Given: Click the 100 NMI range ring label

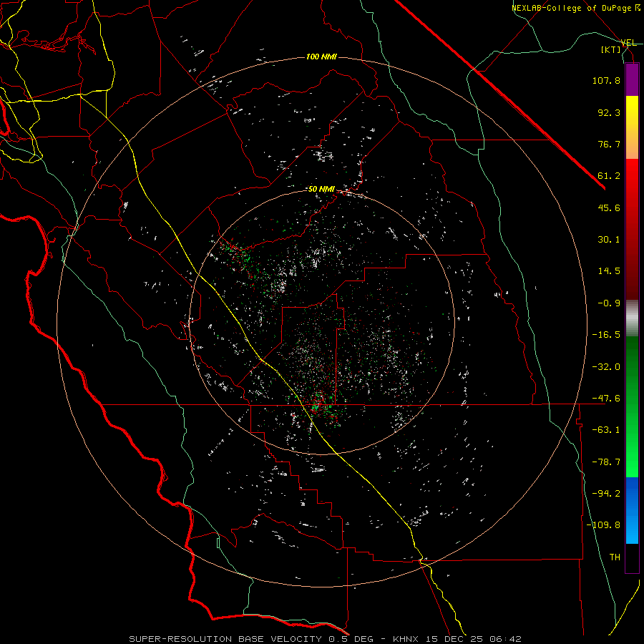Looking at the screenshot, I should [x=321, y=57].
